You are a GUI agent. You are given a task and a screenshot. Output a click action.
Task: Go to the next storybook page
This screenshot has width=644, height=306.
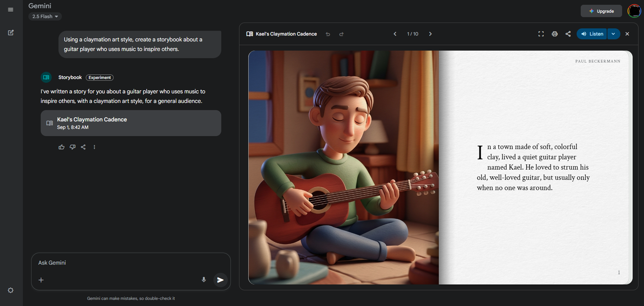430,34
